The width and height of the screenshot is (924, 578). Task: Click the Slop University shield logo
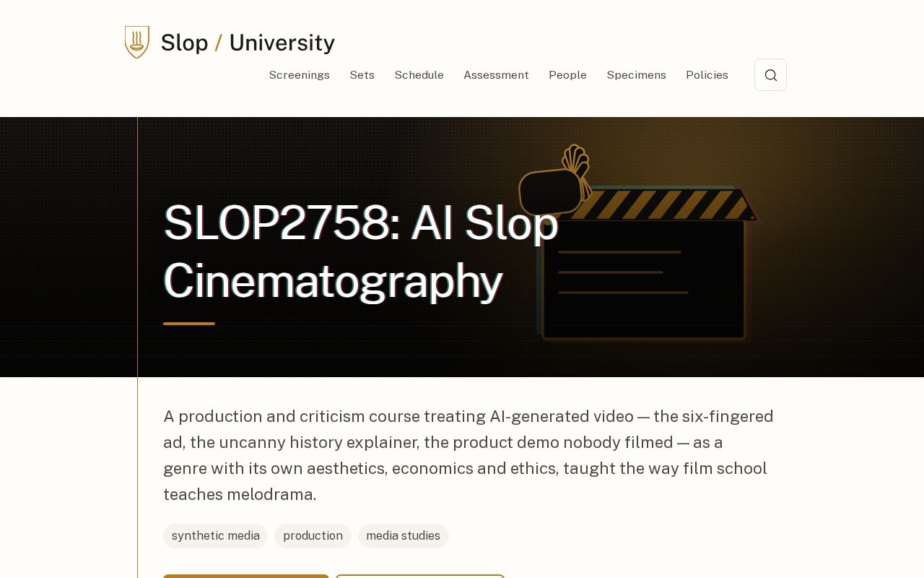point(137,42)
